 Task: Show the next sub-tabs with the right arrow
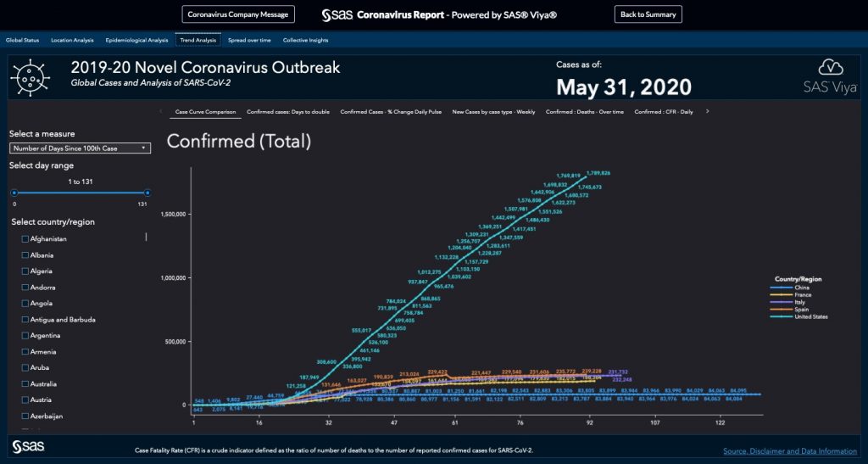708,111
